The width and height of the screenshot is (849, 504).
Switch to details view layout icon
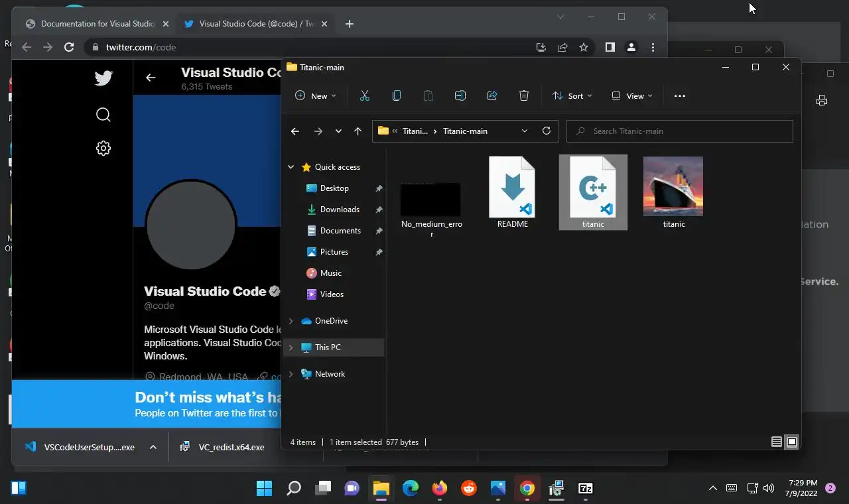pyautogui.click(x=776, y=442)
